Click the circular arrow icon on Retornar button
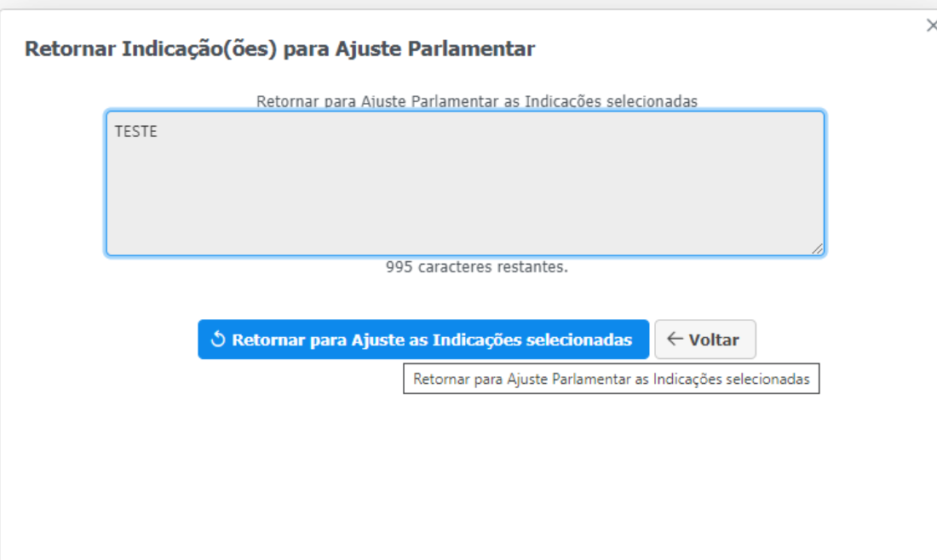Screen dimensions: 937x560 [218, 340]
